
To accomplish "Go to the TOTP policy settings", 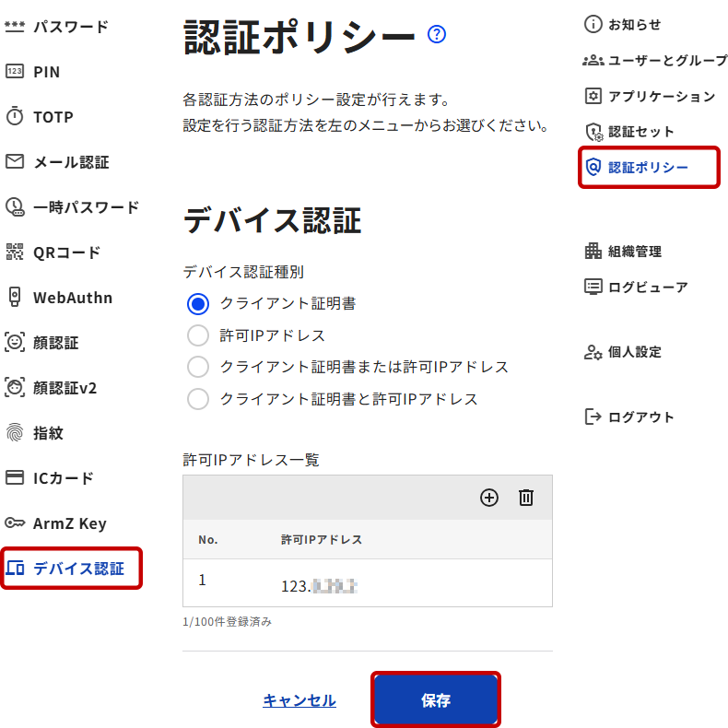I will tap(53, 117).
